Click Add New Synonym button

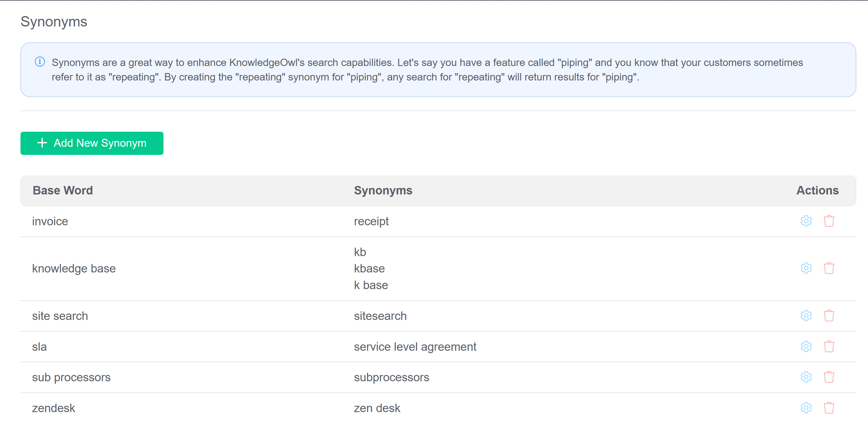click(x=92, y=143)
